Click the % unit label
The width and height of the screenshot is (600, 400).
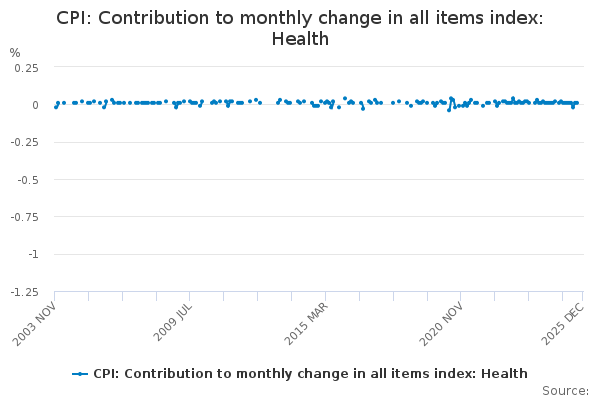pyautogui.click(x=15, y=53)
